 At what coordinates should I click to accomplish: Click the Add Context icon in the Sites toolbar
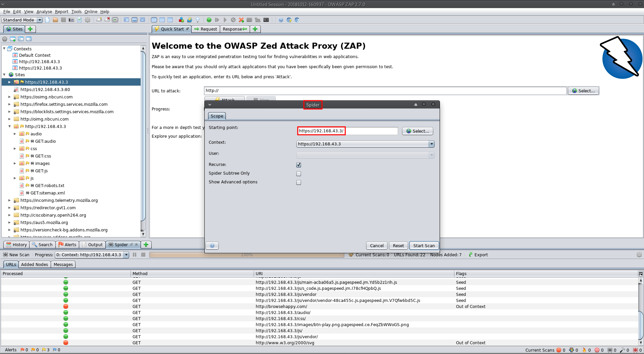click(x=13, y=39)
